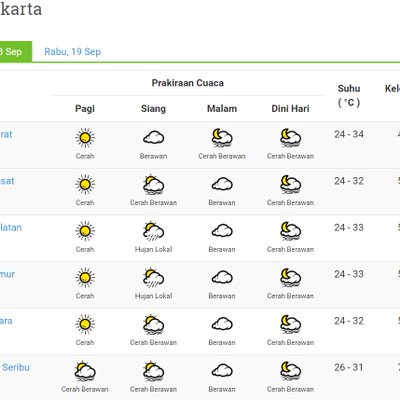Click the Pagi sun-cloud icon in Seribu row
Viewport: 400px width, 400px height.
coord(85,371)
